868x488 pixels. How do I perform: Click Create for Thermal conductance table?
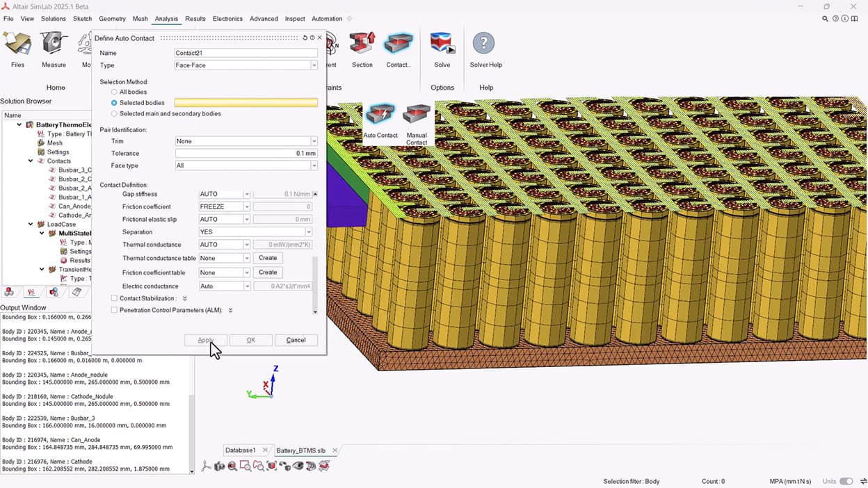point(268,258)
